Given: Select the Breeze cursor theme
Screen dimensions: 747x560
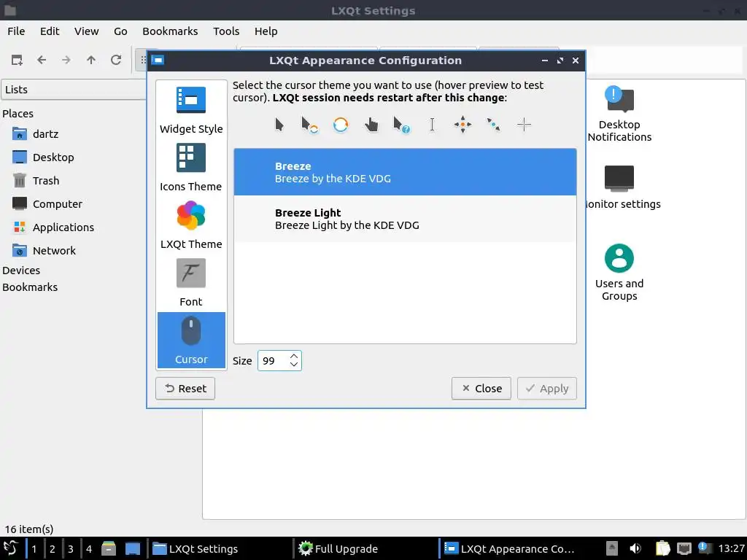Looking at the screenshot, I should point(405,172).
